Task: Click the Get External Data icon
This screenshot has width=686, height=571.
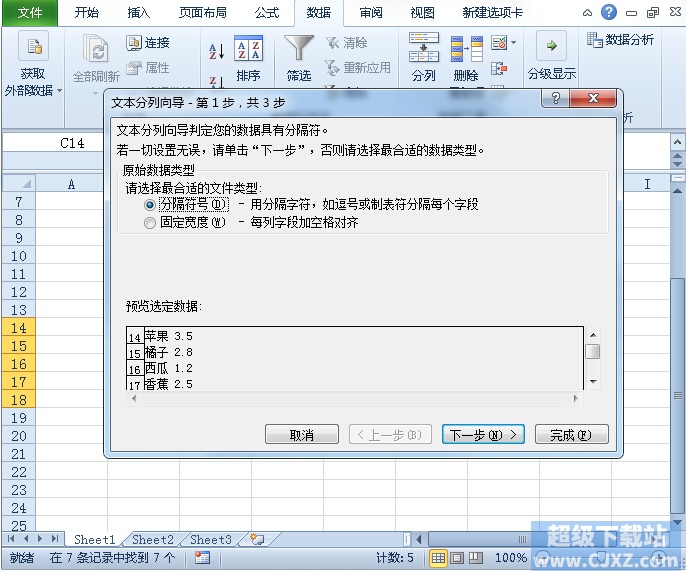Action: tap(34, 46)
